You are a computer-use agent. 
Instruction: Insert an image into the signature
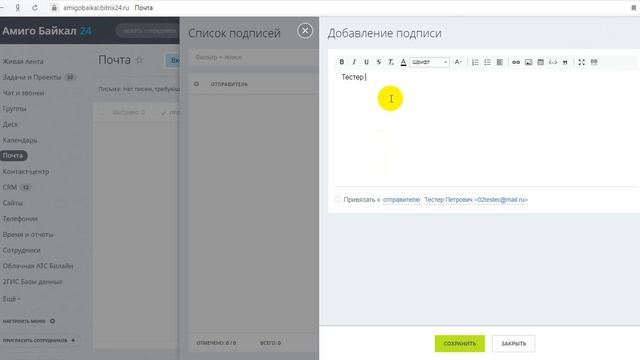[x=529, y=62]
